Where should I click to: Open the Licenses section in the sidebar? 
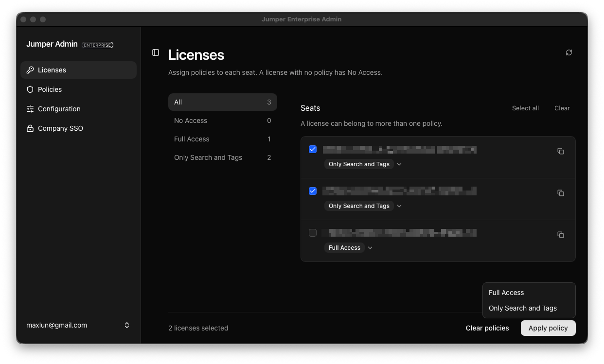(x=78, y=70)
